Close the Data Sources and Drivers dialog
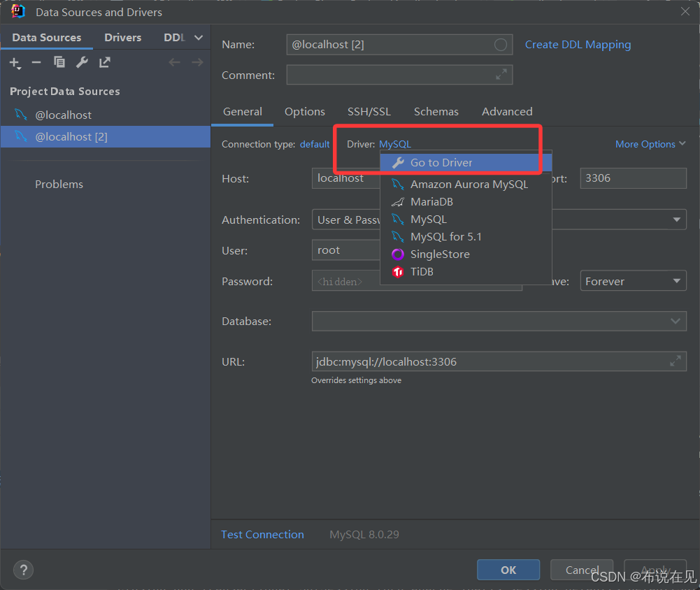Screen dimensions: 700x590 [x=685, y=12]
